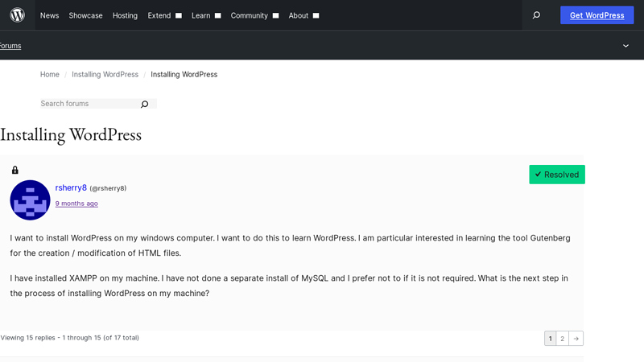Submit forum search with magnifier icon
Image resolution: width=644 pixels, height=362 pixels.
145,105
